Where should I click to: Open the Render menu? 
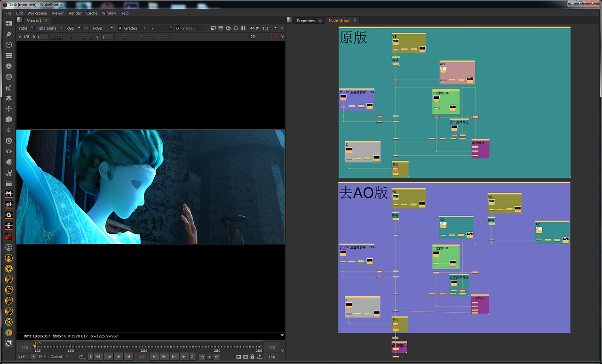tap(75, 13)
